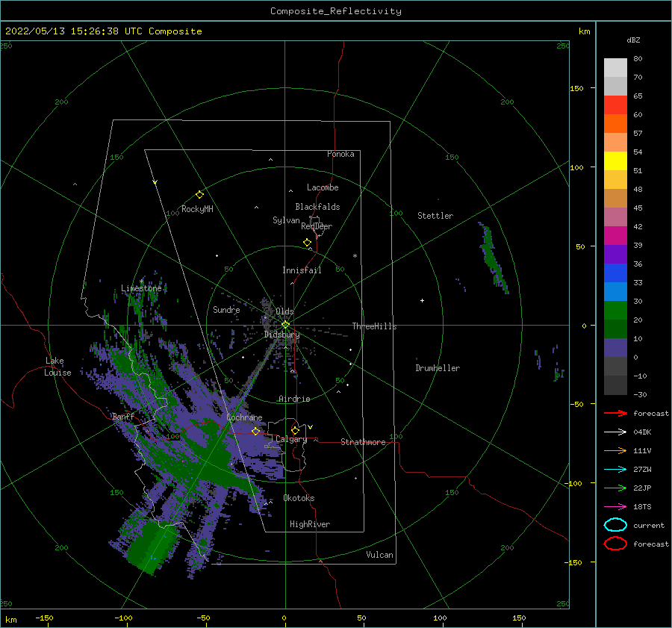This screenshot has width=672, height=628.
Task: Click the Lake Louise label
Action: (x=57, y=367)
